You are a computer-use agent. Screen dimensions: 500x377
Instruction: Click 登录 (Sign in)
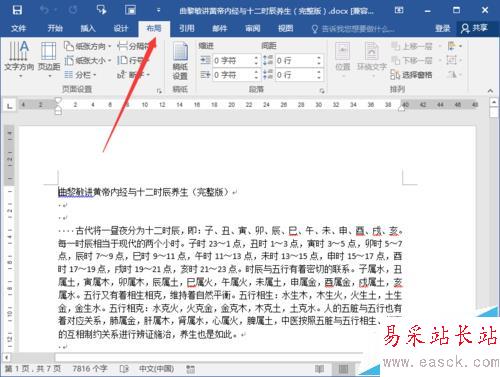tap(443, 28)
